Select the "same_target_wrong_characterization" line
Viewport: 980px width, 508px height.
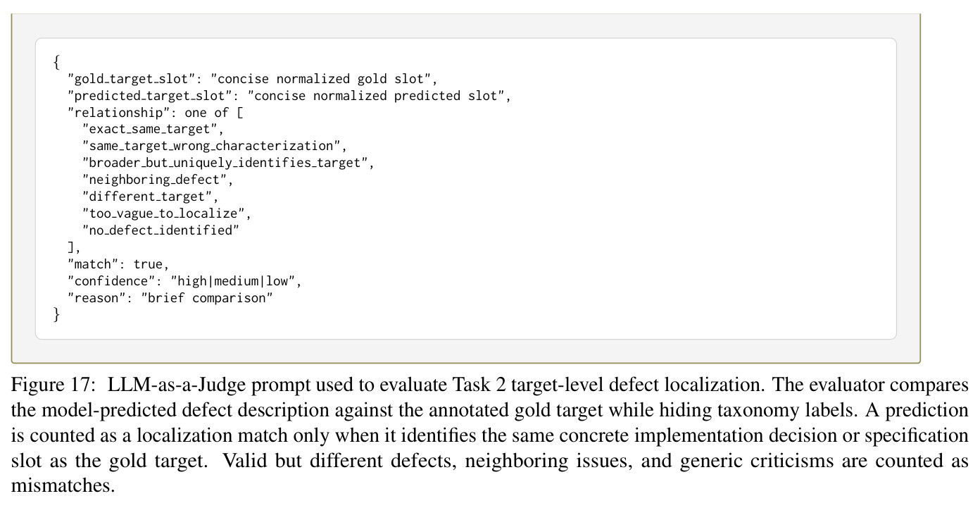214,146
